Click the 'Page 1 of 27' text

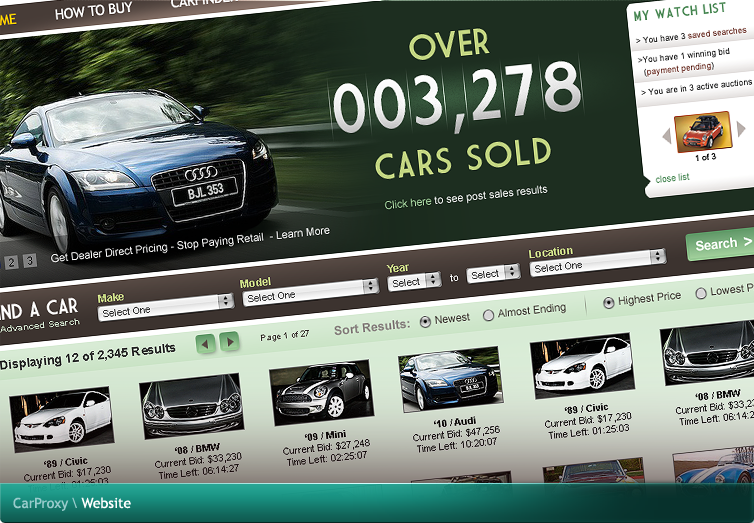(x=285, y=335)
